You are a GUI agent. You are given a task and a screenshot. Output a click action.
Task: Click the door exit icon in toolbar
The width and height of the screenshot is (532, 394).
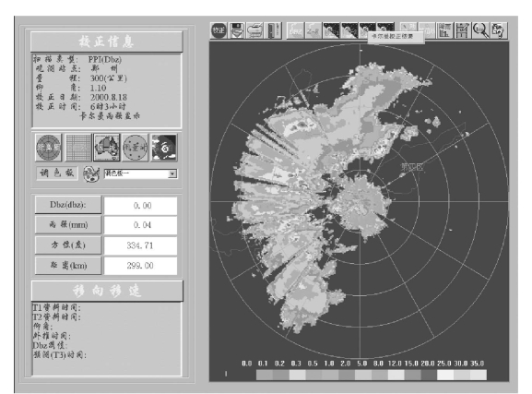tap(273, 30)
